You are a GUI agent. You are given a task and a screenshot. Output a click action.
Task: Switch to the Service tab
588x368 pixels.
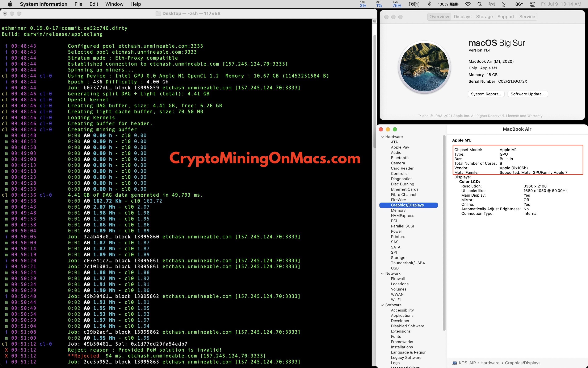point(527,17)
